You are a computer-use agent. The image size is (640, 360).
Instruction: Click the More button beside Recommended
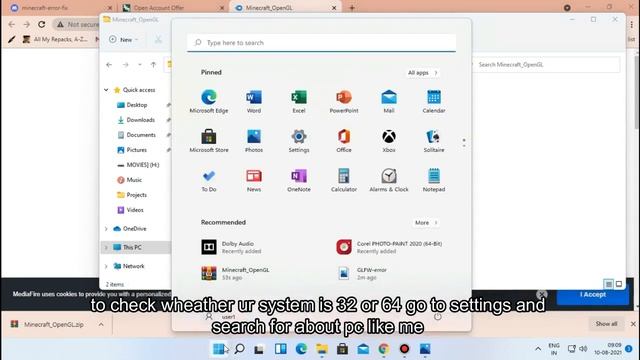point(426,222)
